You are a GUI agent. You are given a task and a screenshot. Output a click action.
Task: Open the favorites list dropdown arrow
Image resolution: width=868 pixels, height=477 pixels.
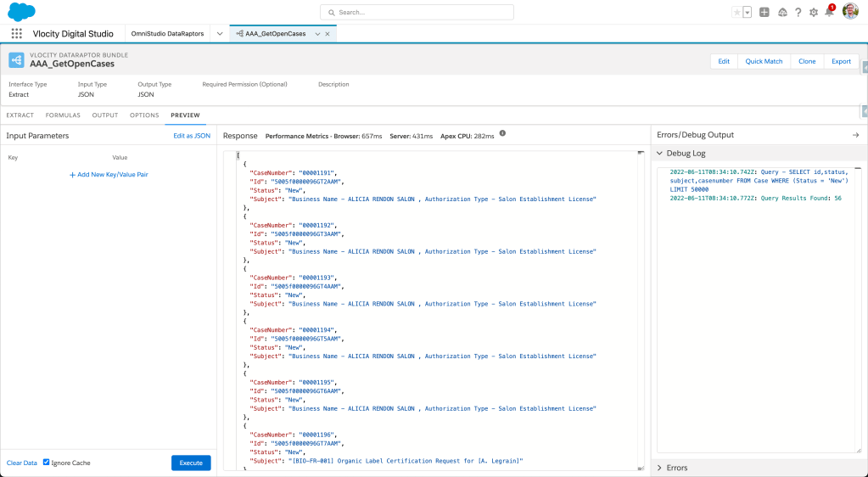[747, 12]
